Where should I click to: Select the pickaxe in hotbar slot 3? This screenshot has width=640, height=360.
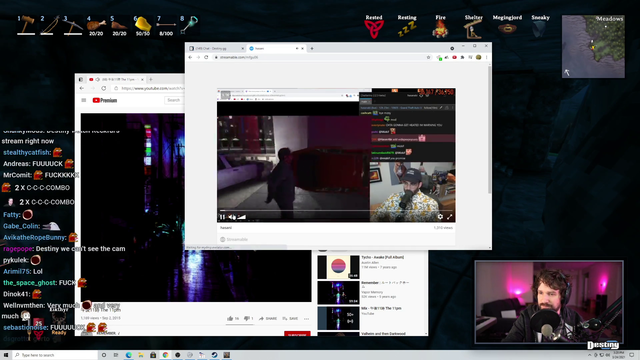point(73,25)
